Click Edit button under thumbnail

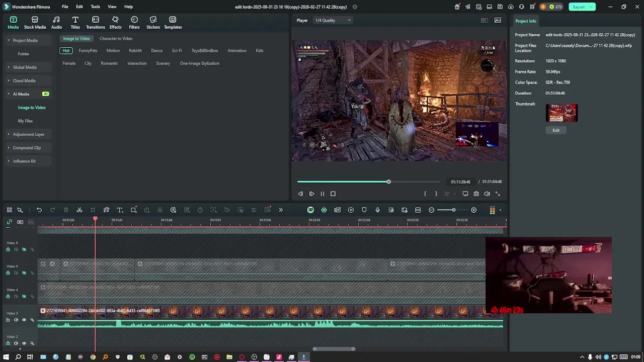(x=556, y=130)
